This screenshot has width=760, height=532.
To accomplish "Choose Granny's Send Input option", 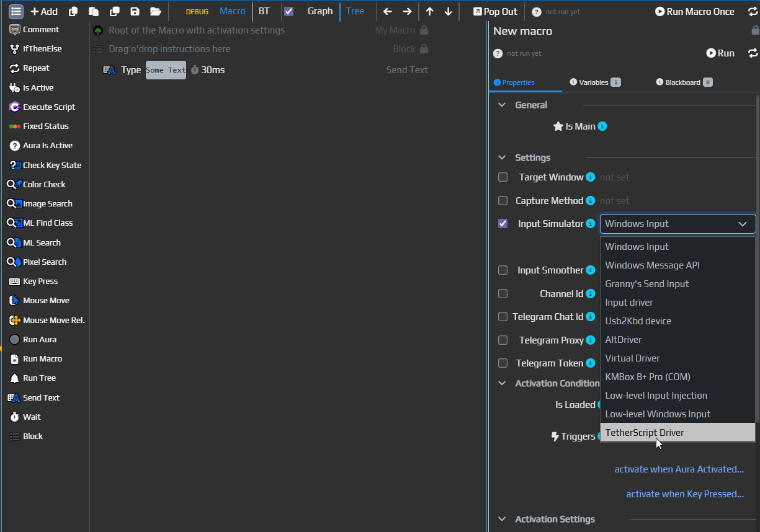I will [x=677, y=284].
